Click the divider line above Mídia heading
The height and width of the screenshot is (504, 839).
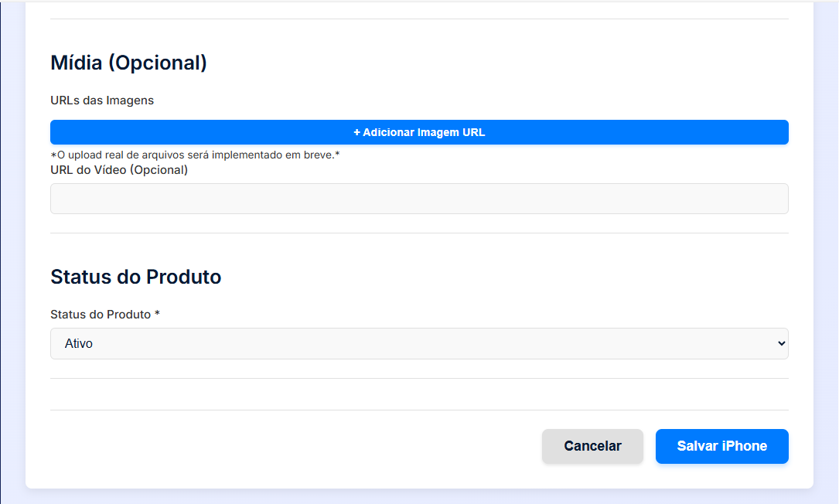[419, 19]
